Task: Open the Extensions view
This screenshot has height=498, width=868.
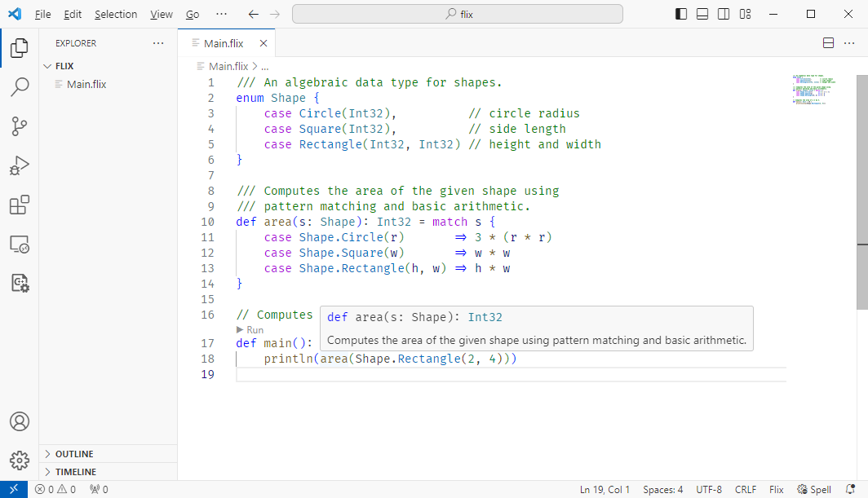Action: pyautogui.click(x=20, y=205)
